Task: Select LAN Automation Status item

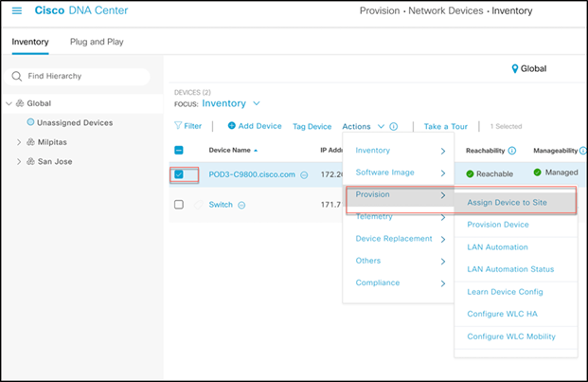Action: tap(510, 269)
